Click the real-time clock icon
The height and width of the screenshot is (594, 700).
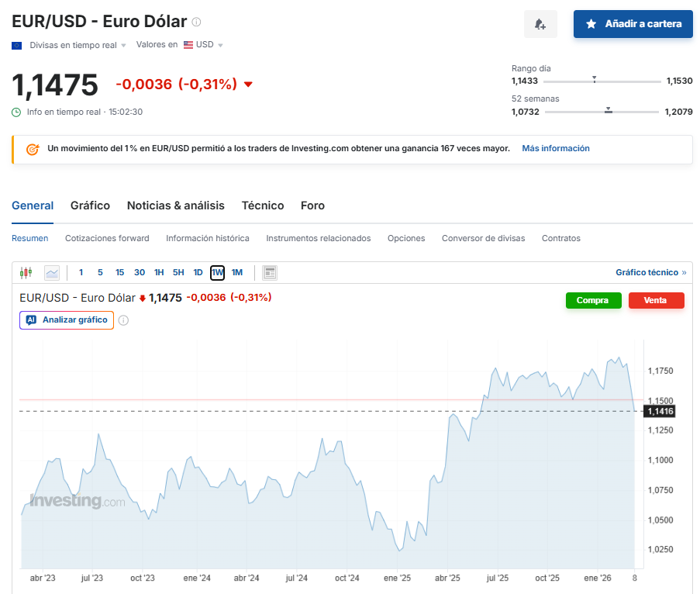coord(16,112)
